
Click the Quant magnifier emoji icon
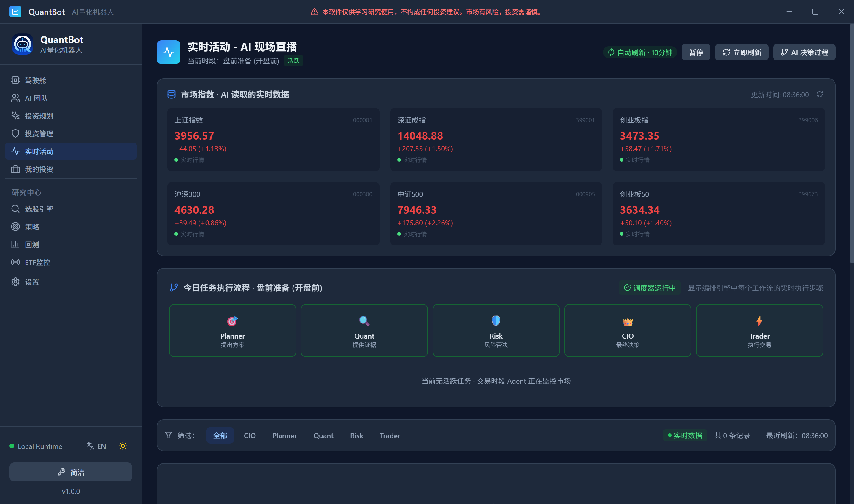point(364,320)
